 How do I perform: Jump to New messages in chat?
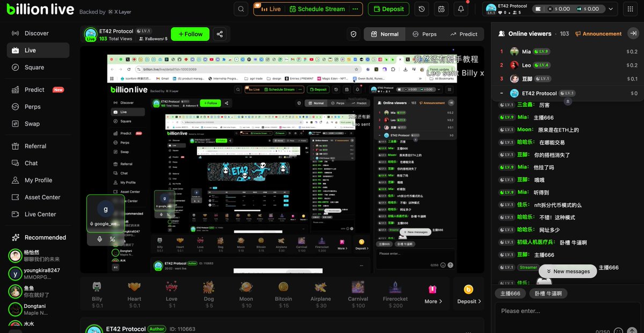point(568,271)
